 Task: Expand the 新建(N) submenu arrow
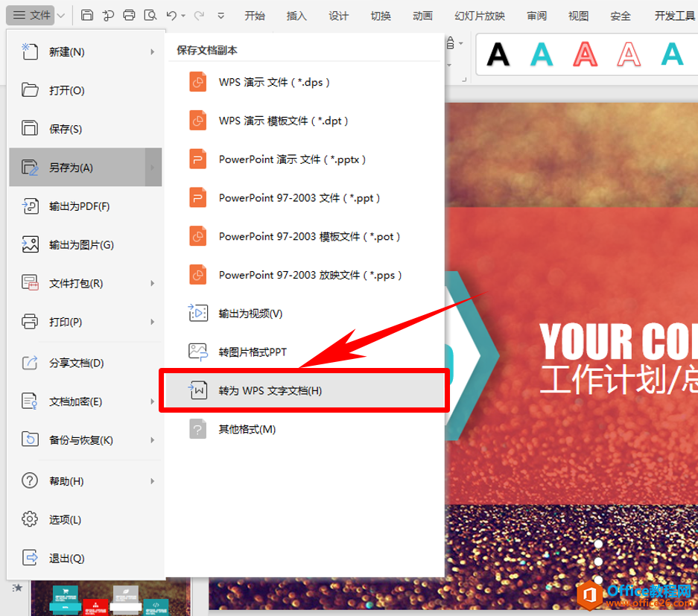(x=152, y=52)
